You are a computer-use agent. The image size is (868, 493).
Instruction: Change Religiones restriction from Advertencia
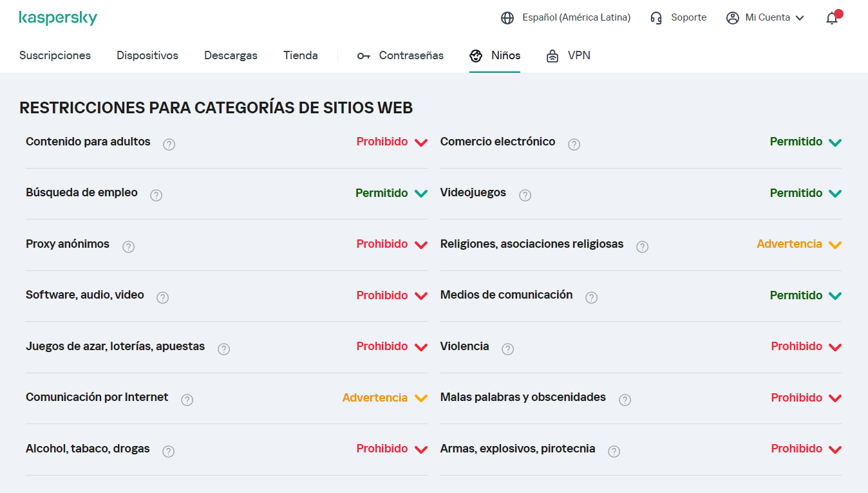tap(798, 245)
